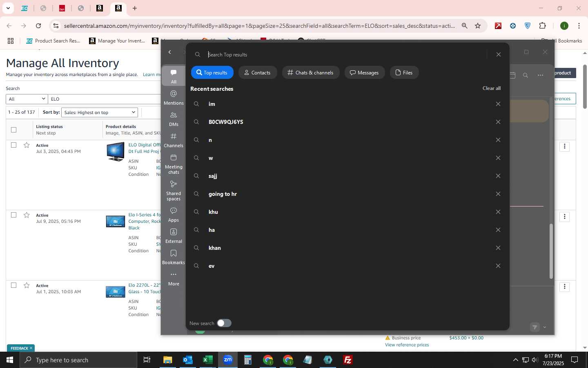588x368 pixels.
Task: Click the Zoom chat search magnifier icon
Action: pyautogui.click(x=526, y=75)
